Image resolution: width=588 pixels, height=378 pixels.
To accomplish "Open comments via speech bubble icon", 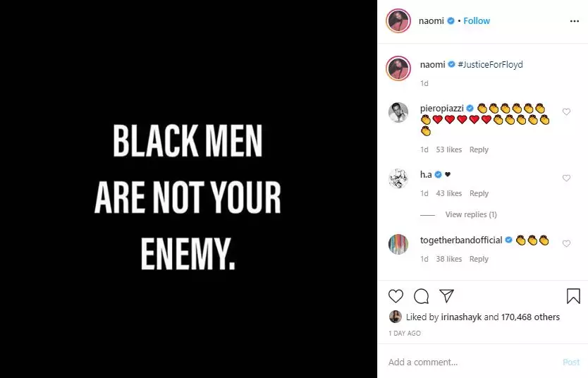I will point(421,296).
